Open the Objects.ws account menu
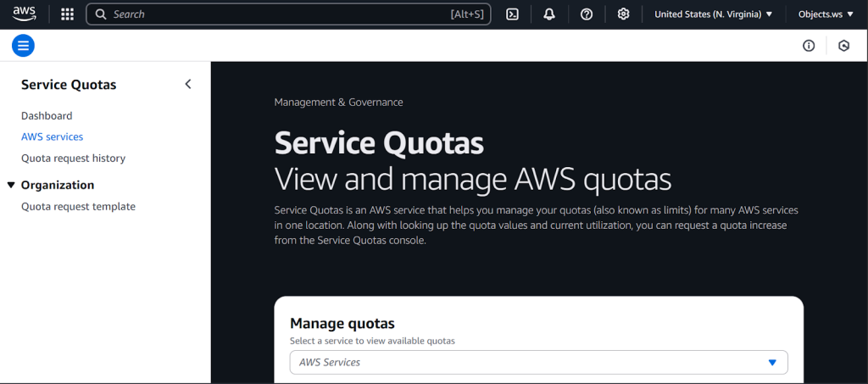 [826, 14]
